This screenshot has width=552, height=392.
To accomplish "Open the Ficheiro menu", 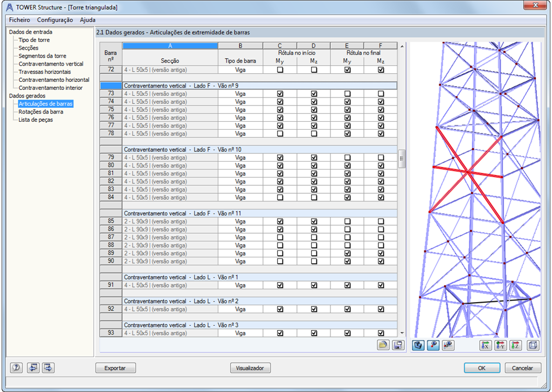I will click(19, 20).
